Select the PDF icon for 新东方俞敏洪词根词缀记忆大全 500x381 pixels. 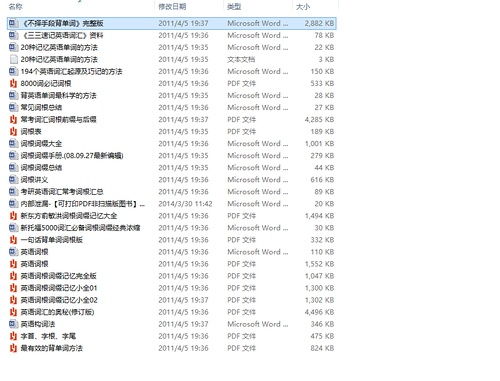pos(13,216)
